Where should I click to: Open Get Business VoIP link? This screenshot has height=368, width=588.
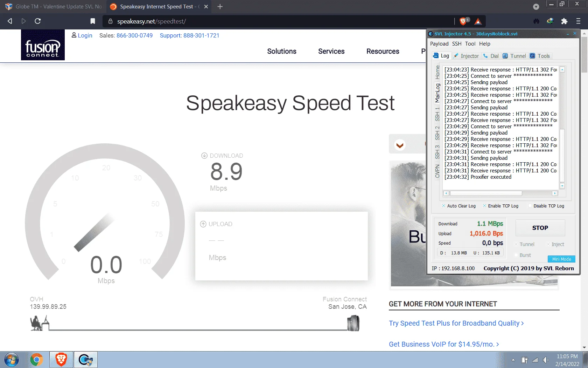point(444,344)
